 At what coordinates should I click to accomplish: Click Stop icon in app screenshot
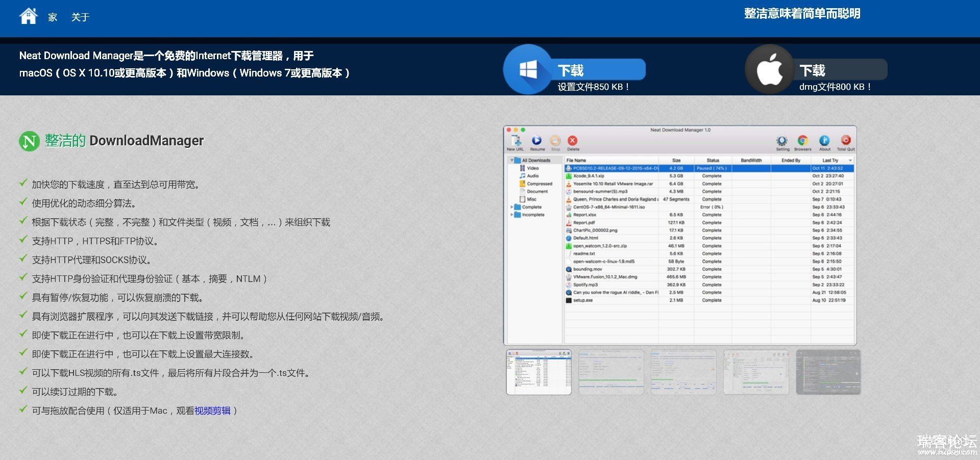555,142
